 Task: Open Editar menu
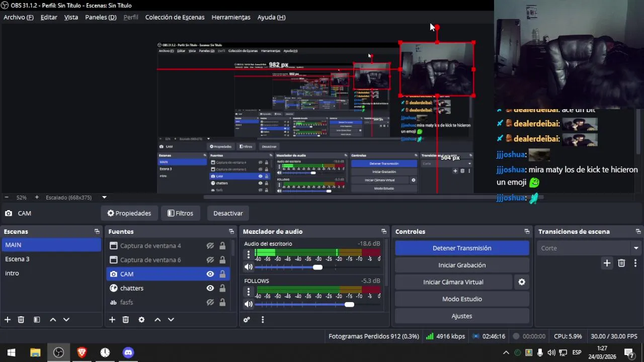tap(49, 17)
